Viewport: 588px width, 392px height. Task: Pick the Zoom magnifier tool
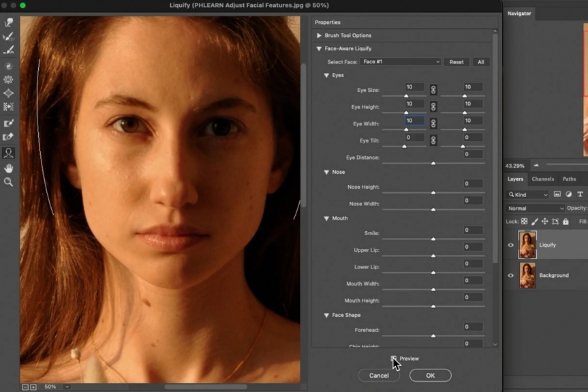tap(9, 182)
